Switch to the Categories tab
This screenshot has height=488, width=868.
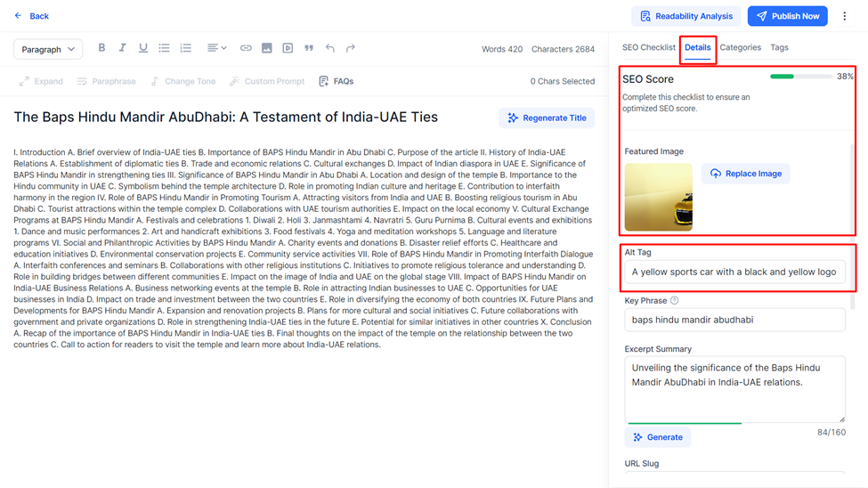coord(740,47)
